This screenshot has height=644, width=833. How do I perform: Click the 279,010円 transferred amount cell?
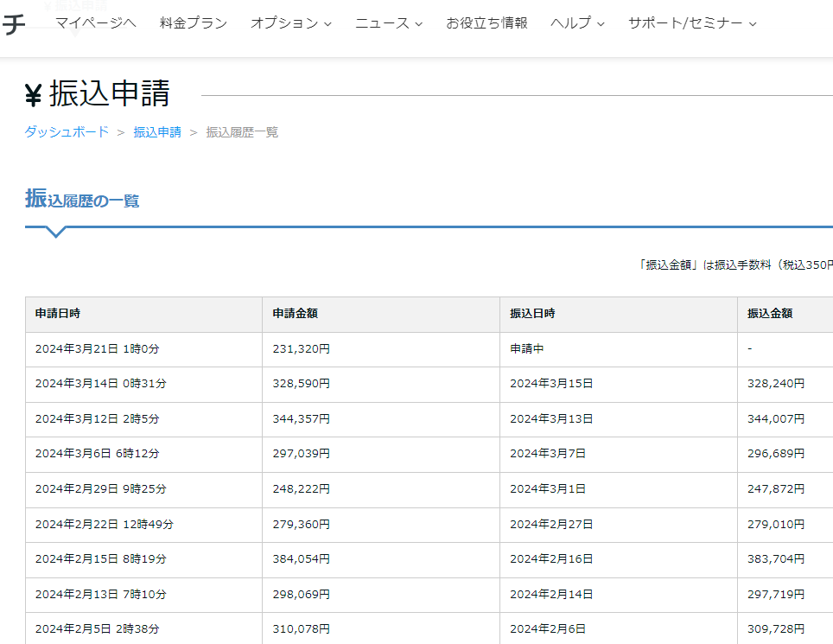click(785, 525)
